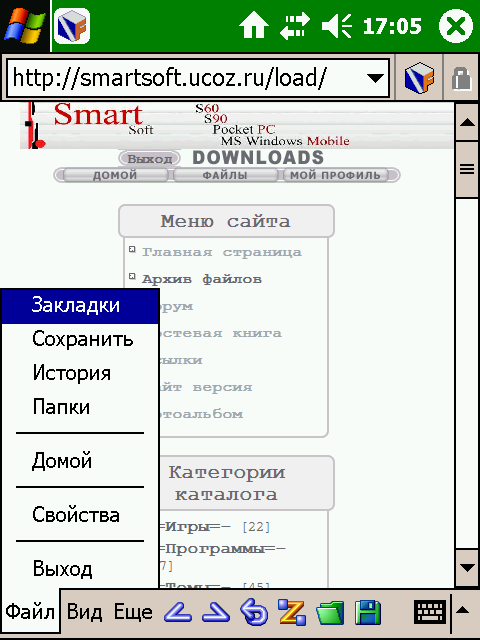
Task: Click the Z zoom icon in toolbar
Action: pos(292,612)
